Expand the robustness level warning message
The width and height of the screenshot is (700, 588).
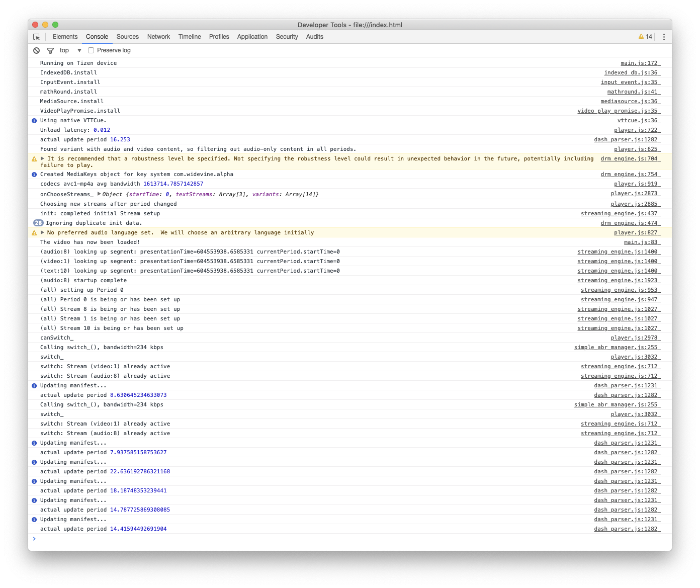click(43, 158)
